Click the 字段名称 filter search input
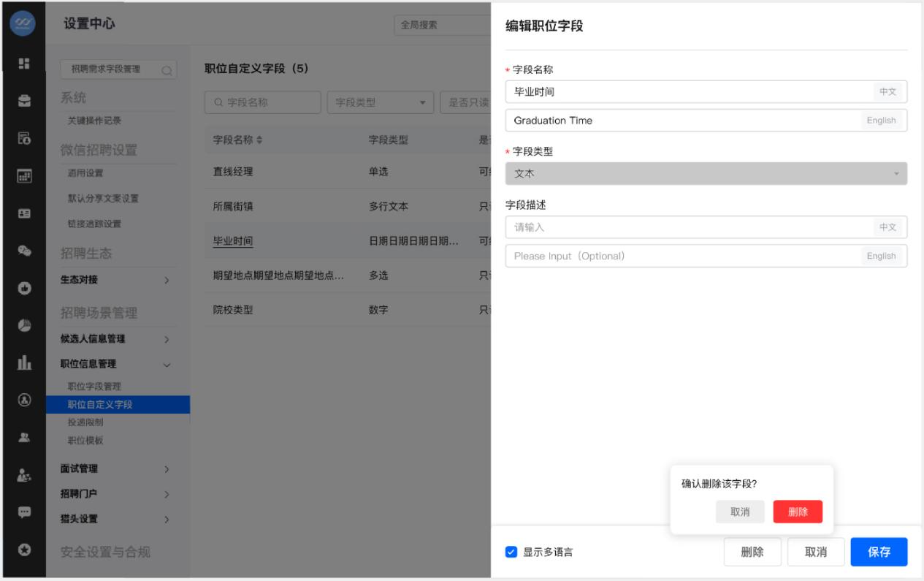This screenshot has width=924, height=581. [x=263, y=102]
